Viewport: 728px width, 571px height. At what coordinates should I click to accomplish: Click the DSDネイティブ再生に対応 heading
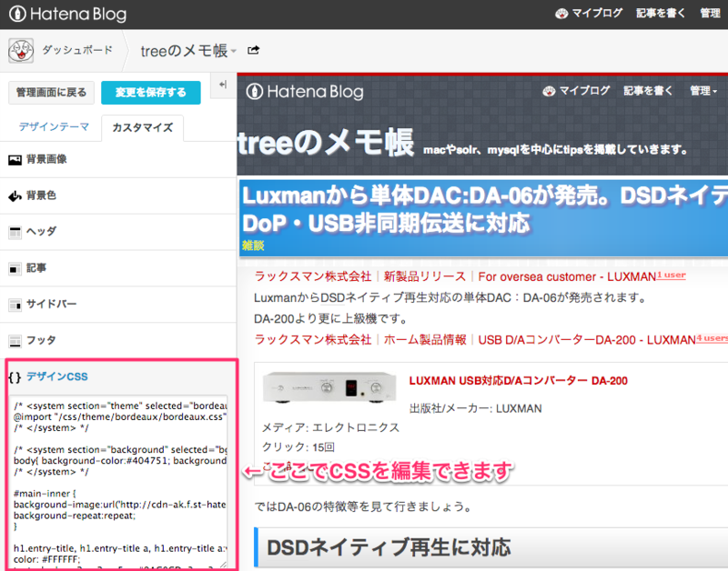(x=389, y=547)
